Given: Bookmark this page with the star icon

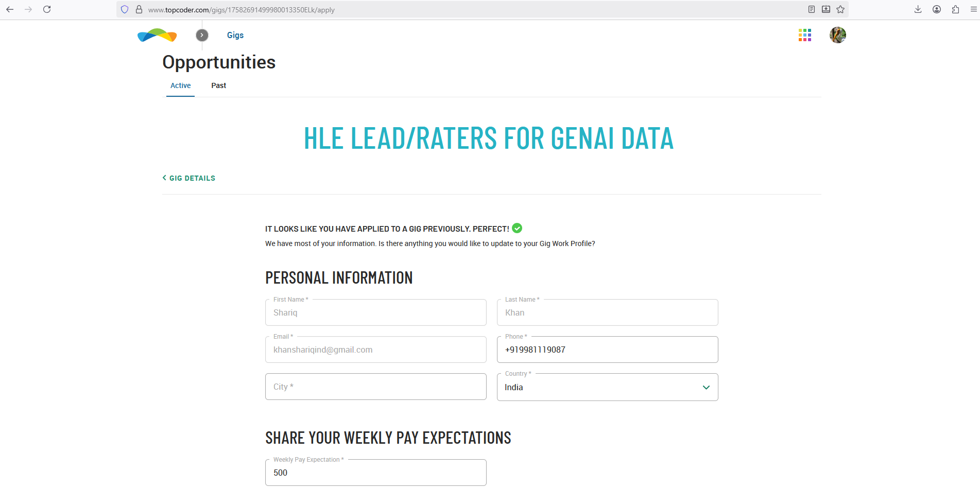Looking at the screenshot, I should click(x=840, y=9).
